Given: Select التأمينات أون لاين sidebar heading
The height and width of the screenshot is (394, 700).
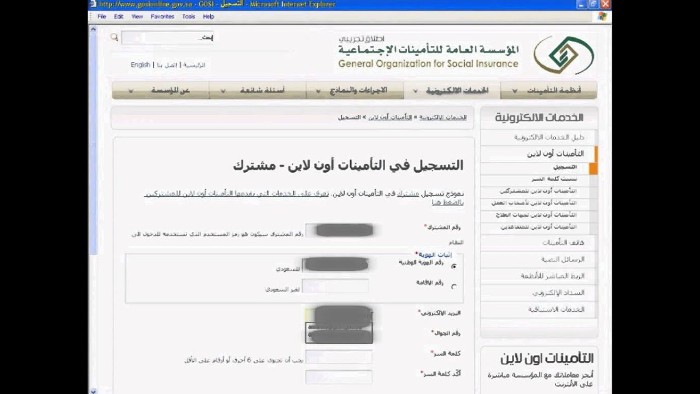Looking at the screenshot, I should tap(555, 153).
